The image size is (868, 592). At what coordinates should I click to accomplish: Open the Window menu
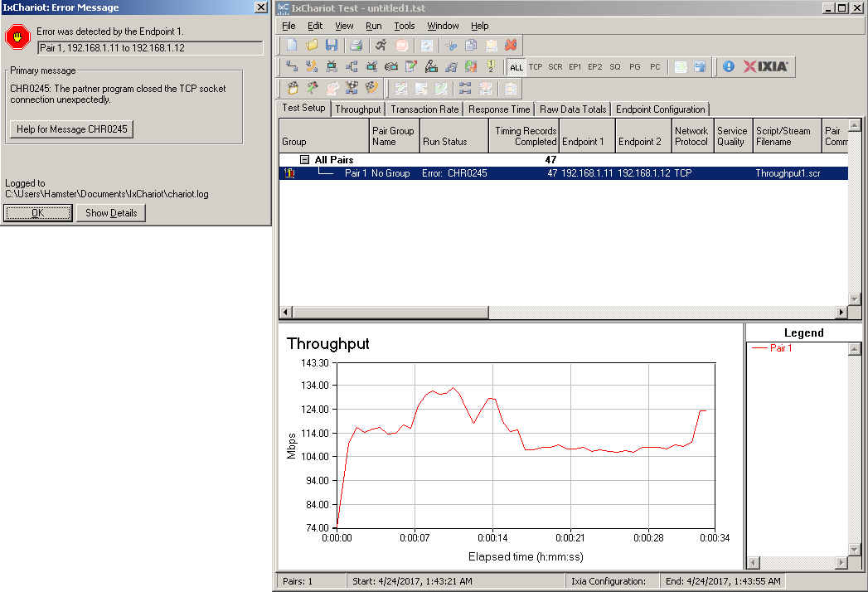click(x=443, y=26)
